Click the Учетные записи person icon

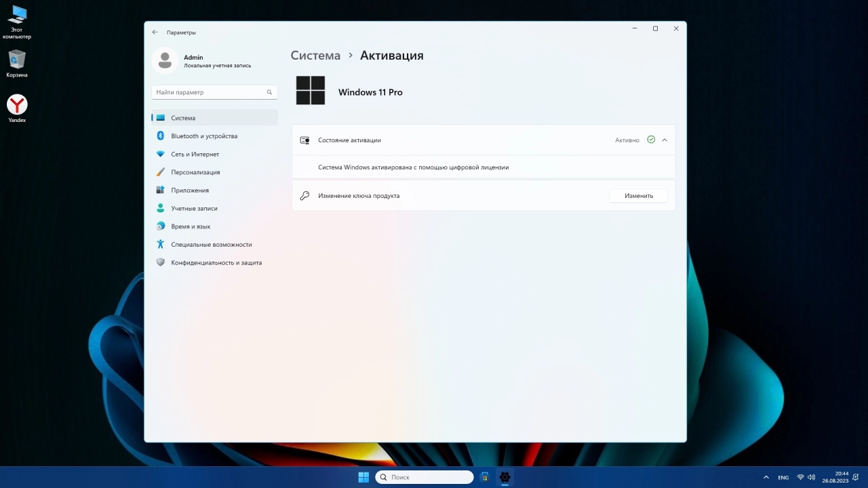pos(161,208)
